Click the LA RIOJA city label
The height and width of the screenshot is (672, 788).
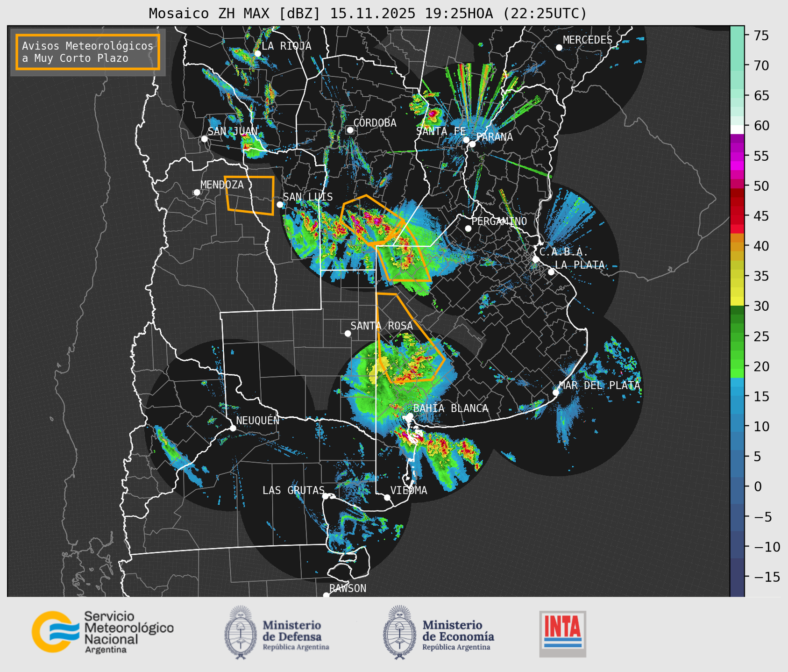point(286,46)
